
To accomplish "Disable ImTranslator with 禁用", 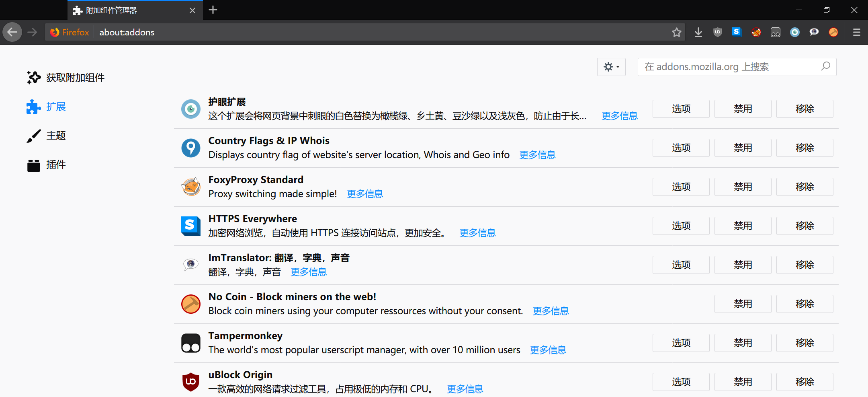I will pos(743,265).
